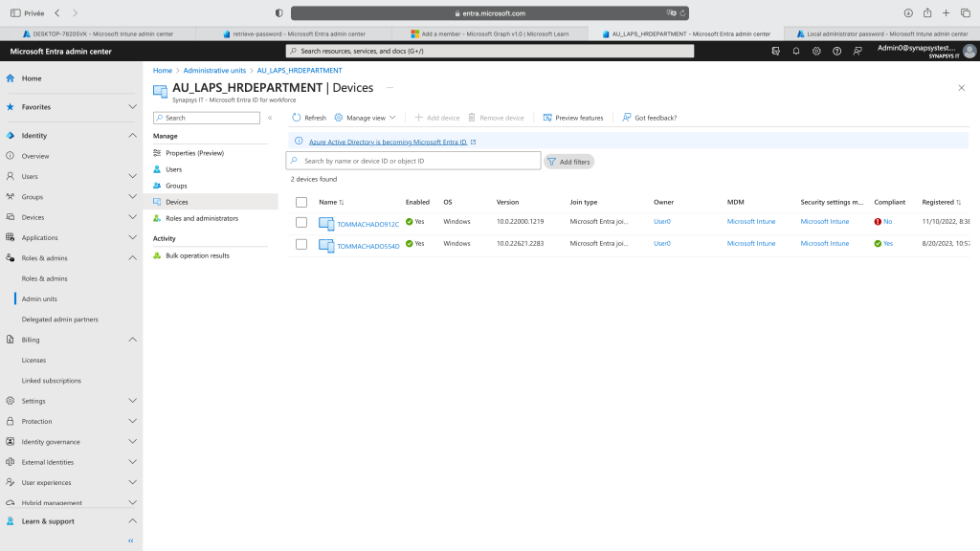Select checkbox for TOMMACHADO554D device
The width and height of the screenshot is (980, 551).
coord(301,244)
